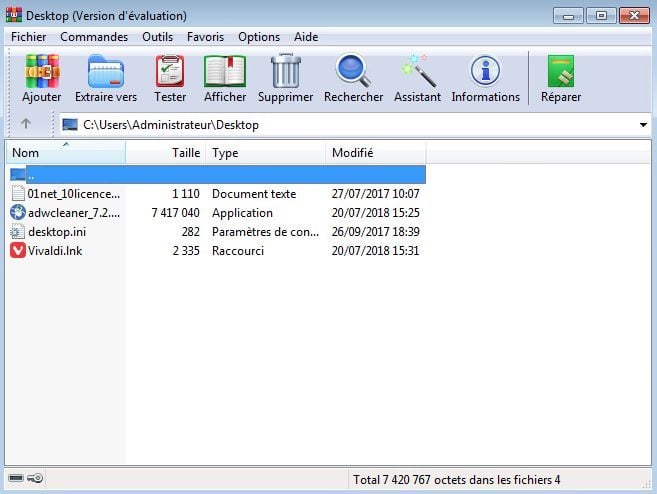Click the drive icon in status bar
657x494 pixels.
pos(16,478)
